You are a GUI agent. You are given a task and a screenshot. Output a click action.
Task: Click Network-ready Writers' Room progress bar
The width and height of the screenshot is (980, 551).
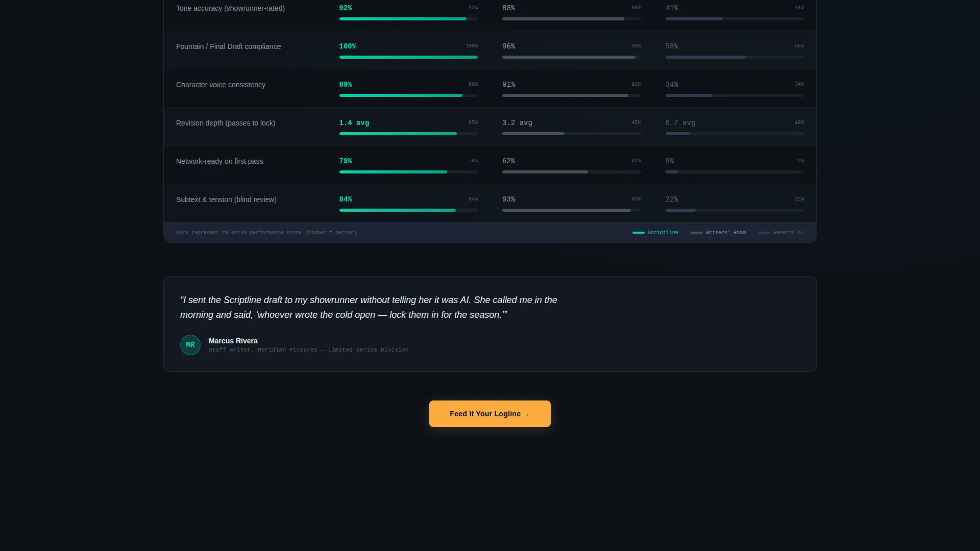(x=572, y=172)
